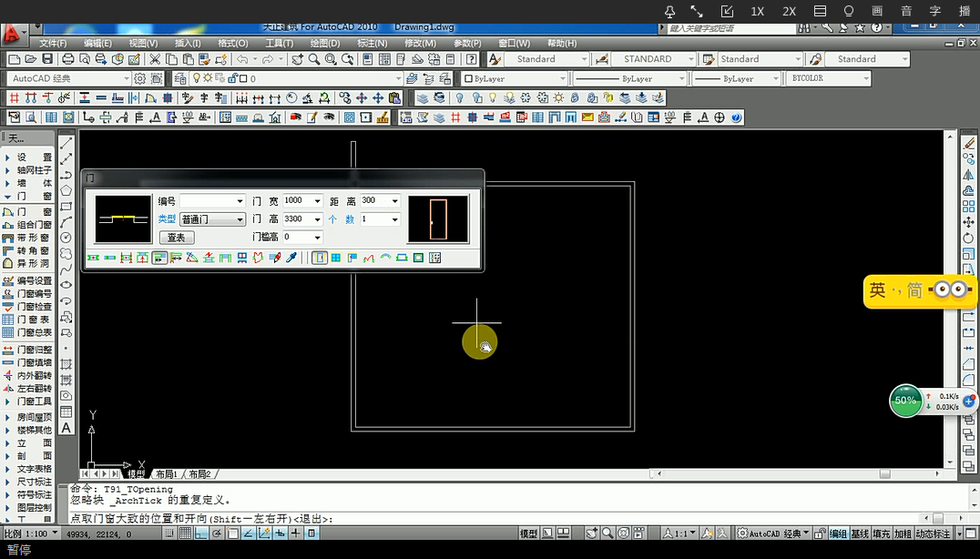Click the eyedropper pick icon in door dialog

291,259
